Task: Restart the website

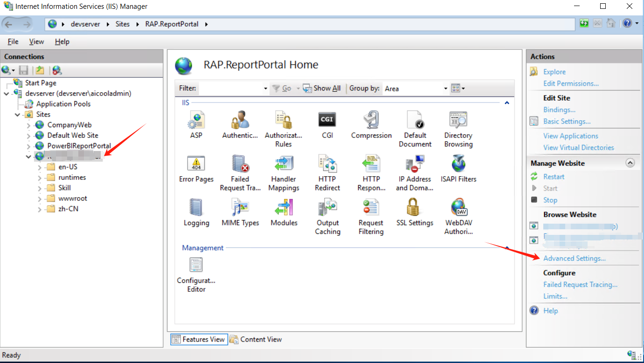Action: coord(554,177)
